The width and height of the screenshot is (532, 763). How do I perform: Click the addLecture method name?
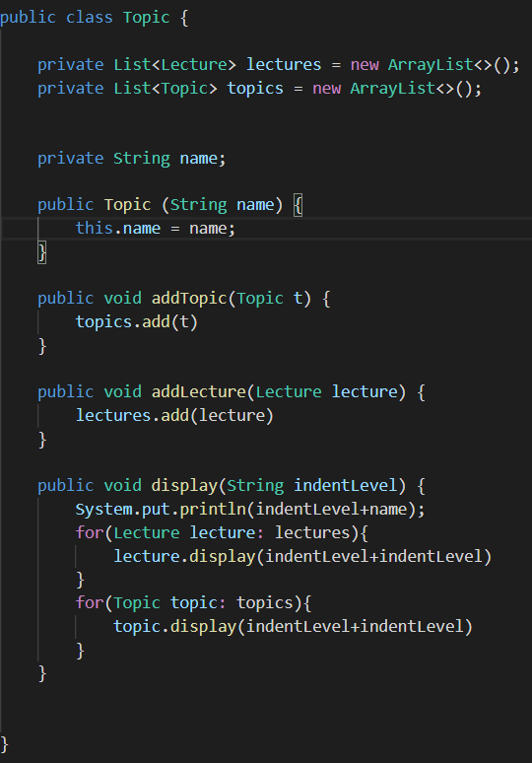point(199,391)
